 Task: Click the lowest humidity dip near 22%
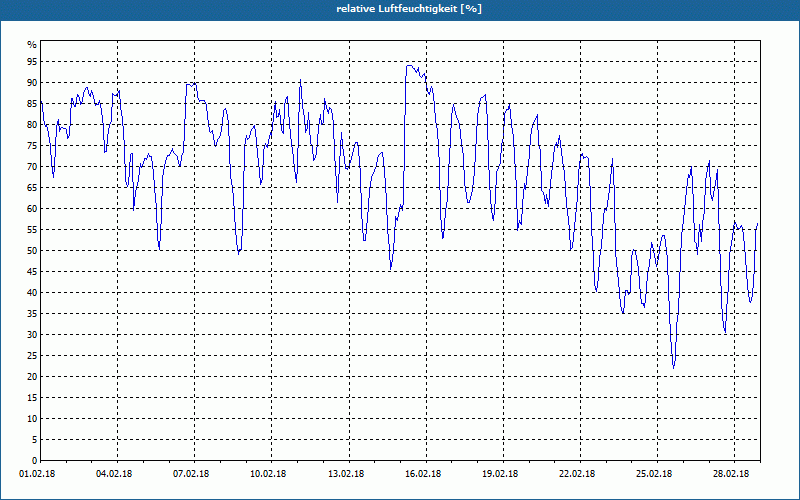(x=673, y=367)
